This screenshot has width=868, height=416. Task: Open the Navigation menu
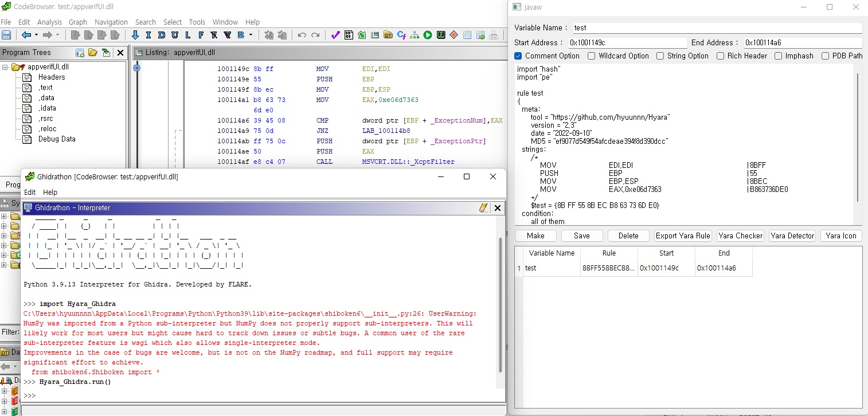(x=111, y=22)
